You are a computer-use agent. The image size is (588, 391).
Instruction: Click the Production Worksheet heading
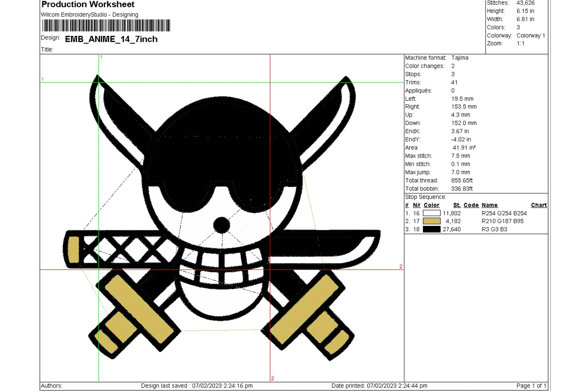tap(88, 4)
